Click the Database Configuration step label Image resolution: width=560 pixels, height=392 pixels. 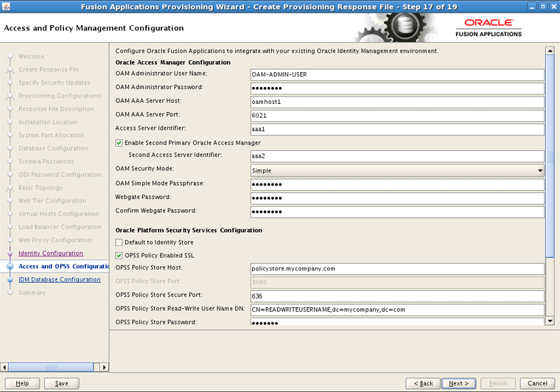pos(53,148)
